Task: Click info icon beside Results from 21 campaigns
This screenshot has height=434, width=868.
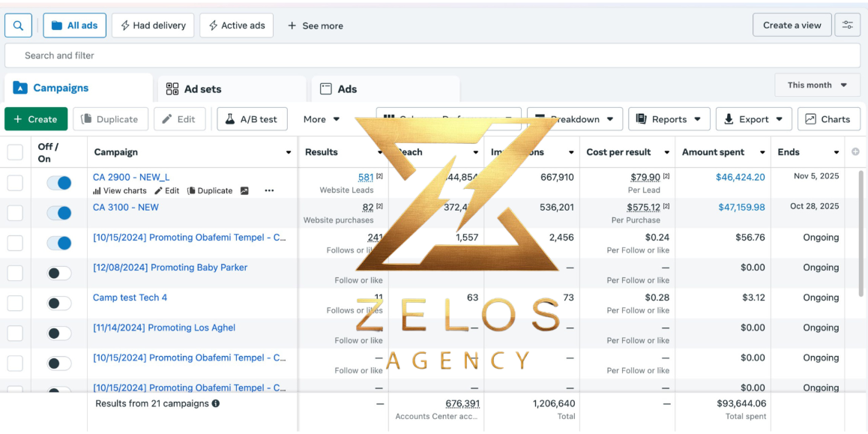Action: click(x=216, y=403)
